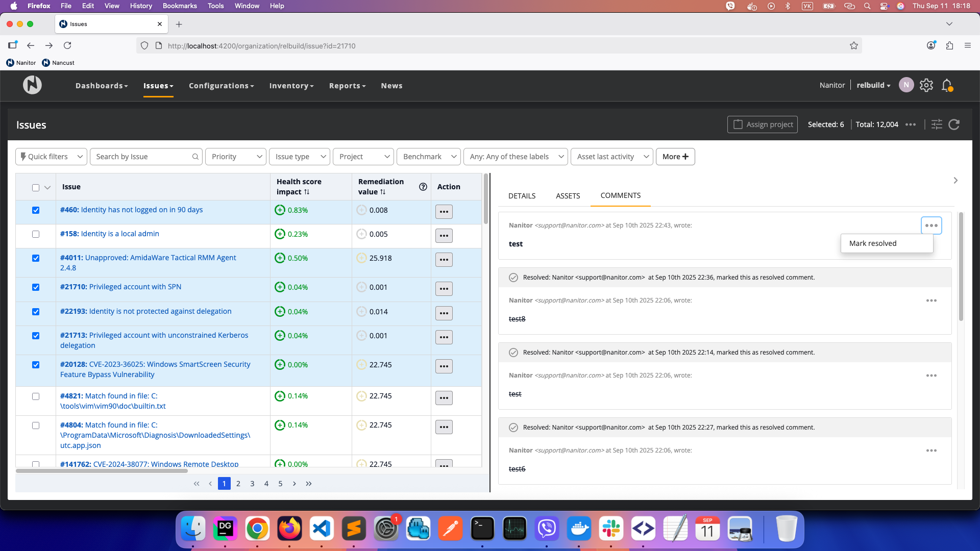Open the settings gear in header
The width and height of the screenshot is (980, 551).
(x=926, y=85)
